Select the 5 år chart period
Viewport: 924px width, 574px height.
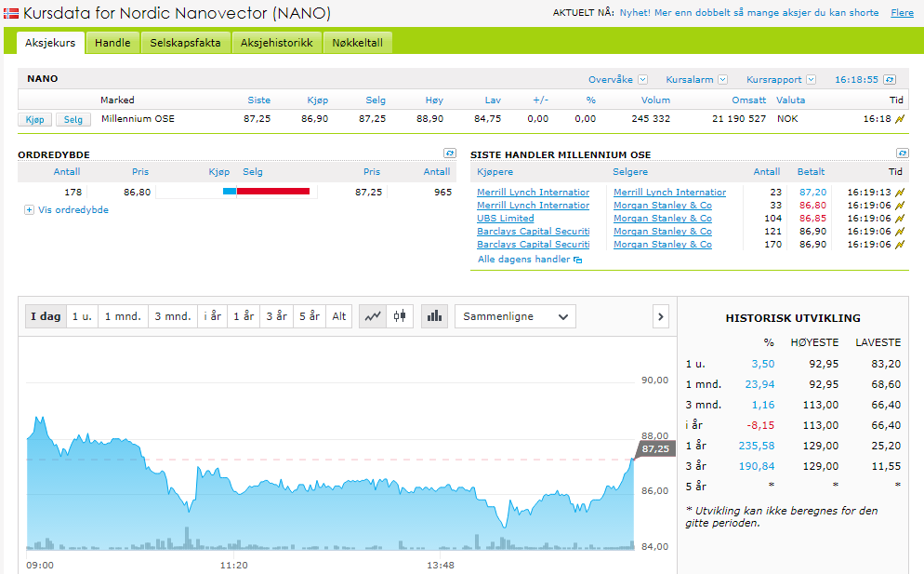310,316
